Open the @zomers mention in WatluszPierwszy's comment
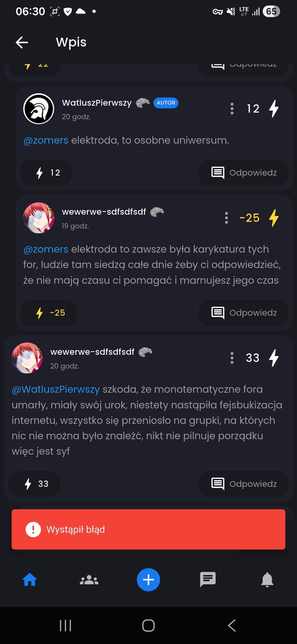The image size is (297, 644). click(x=46, y=140)
